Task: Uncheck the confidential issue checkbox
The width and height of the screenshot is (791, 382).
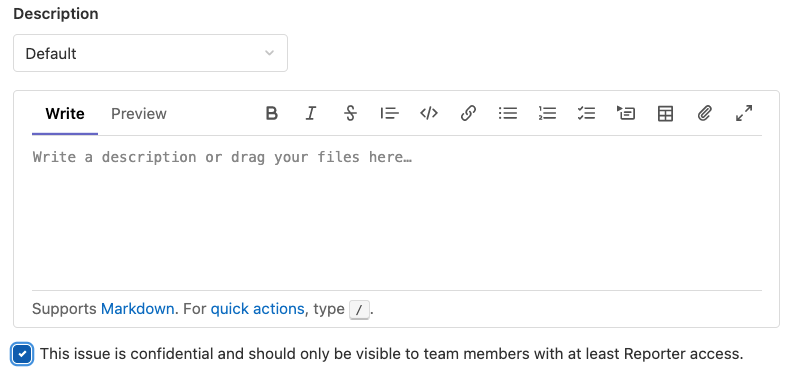Action: click(x=22, y=354)
